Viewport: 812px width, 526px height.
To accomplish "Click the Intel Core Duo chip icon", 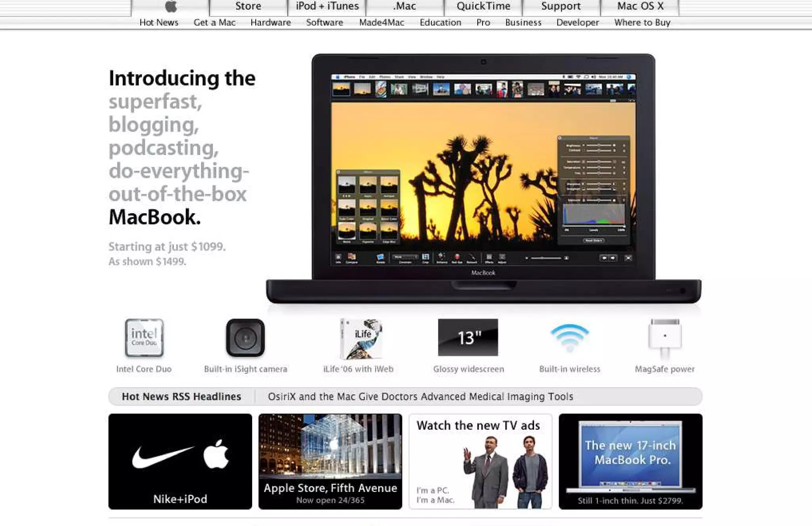I will (x=144, y=338).
